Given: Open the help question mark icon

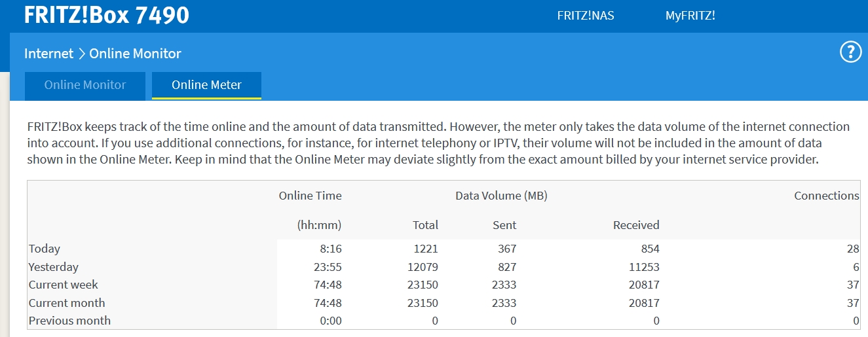Looking at the screenshot, I should [850, 52].
